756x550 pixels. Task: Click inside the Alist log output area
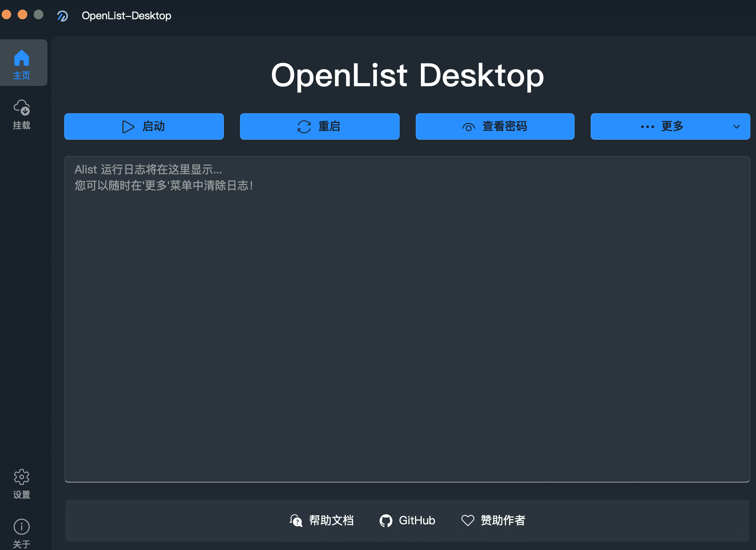pos(407,319)
